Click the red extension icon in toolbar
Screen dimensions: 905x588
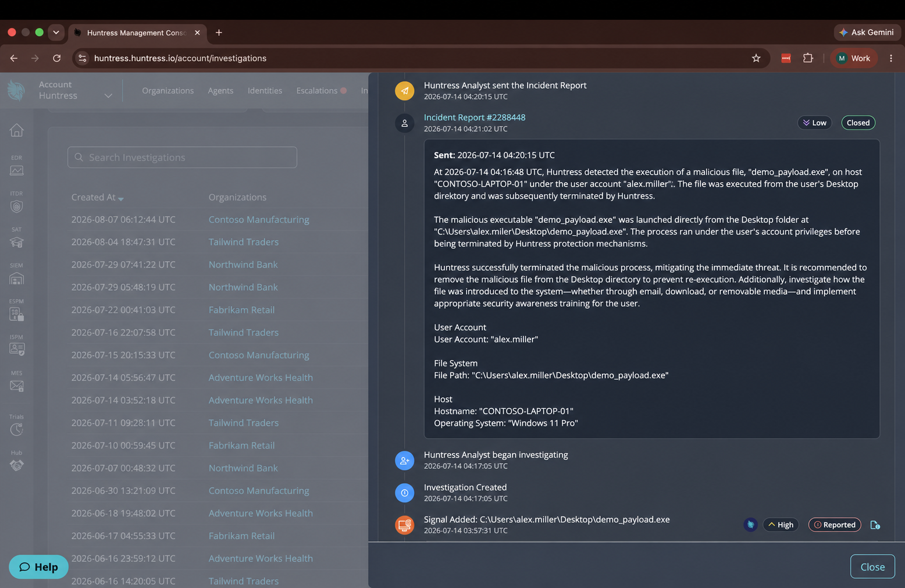(x=786, y=58)
